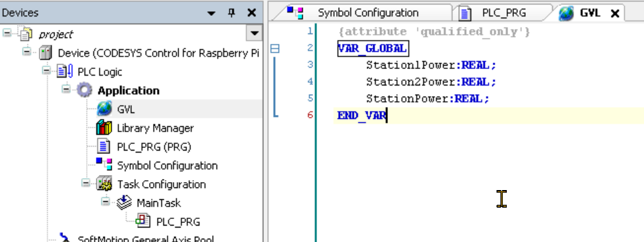The image size is (644, 242).
Task: Collapse the Application node
Action: pyautogui.click(x=66, y=89)
